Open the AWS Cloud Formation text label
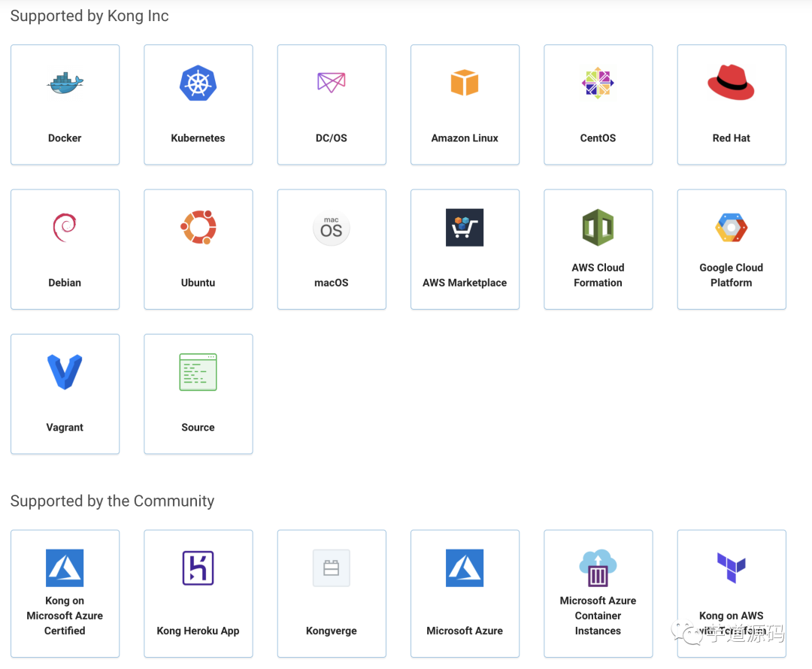812x669 pixels. (598, 275)
